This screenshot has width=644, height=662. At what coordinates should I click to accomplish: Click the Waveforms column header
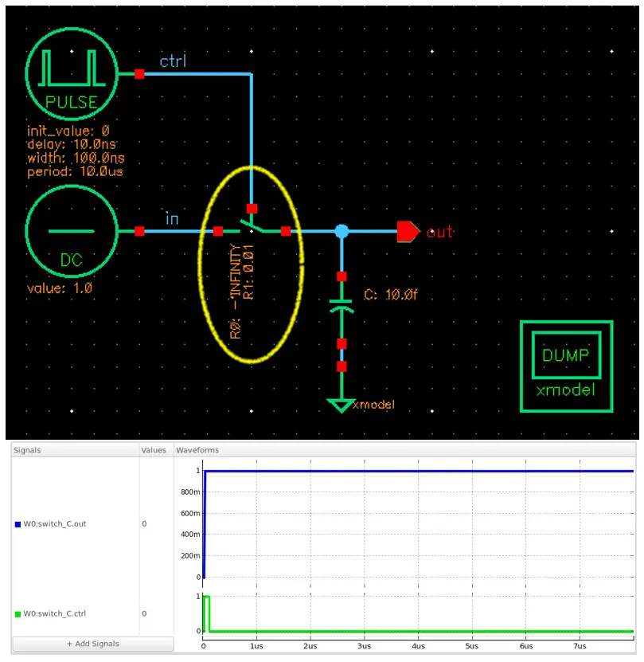[404, 450]
